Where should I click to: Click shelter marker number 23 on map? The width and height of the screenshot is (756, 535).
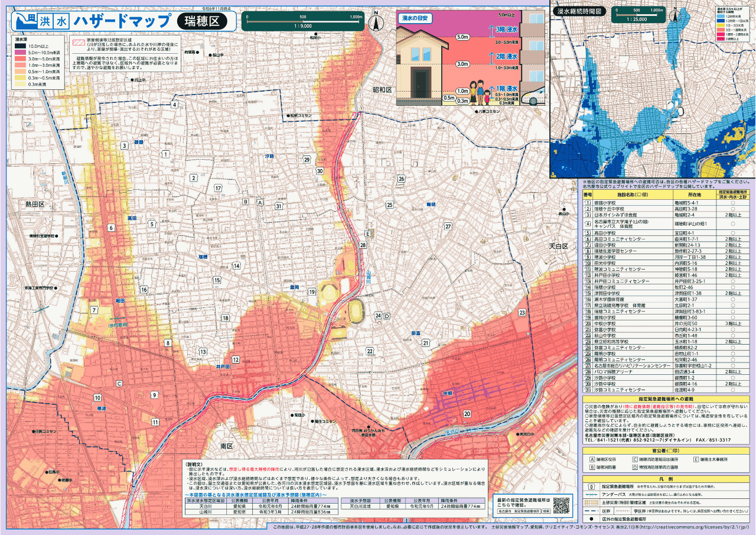(x=522, y=312)
